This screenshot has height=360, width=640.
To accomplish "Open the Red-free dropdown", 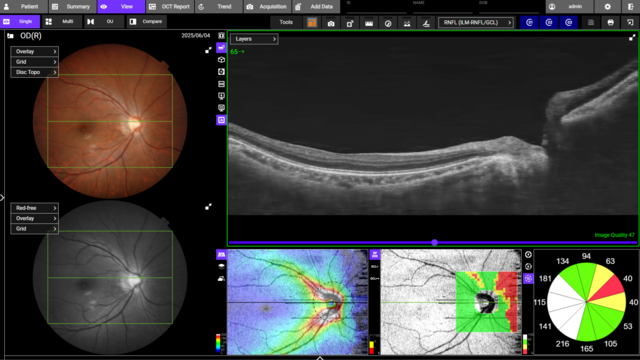I will click(x=35, y=208).
